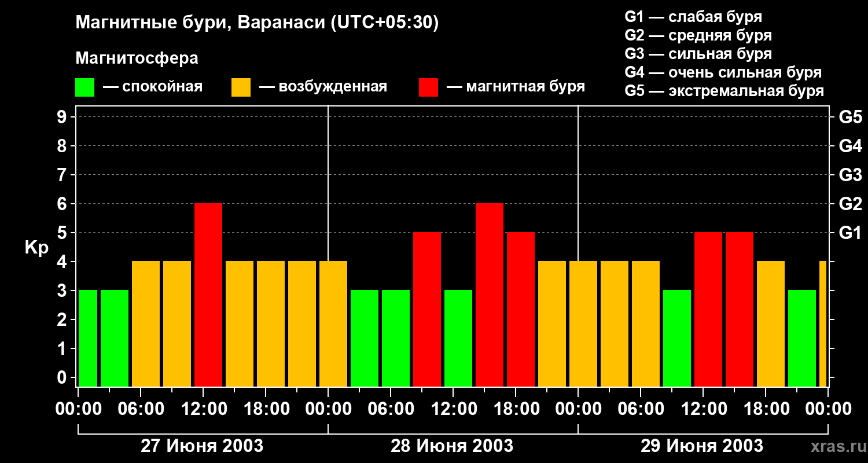Click the first red Kp 5 bar on 29 June
868x463 pixels.
[708, 309]
